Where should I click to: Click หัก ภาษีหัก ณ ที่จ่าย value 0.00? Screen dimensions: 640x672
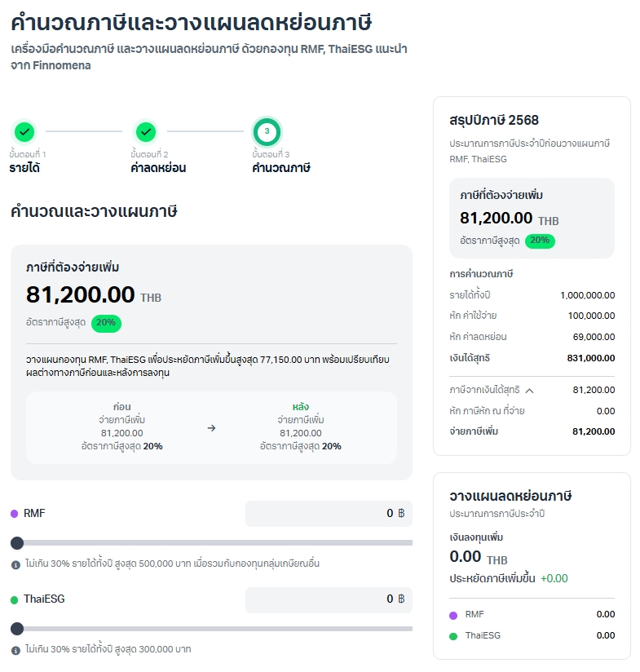(x=606, y=411)
